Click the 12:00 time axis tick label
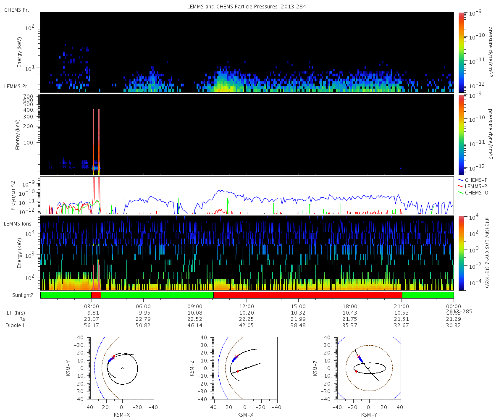 247,307
